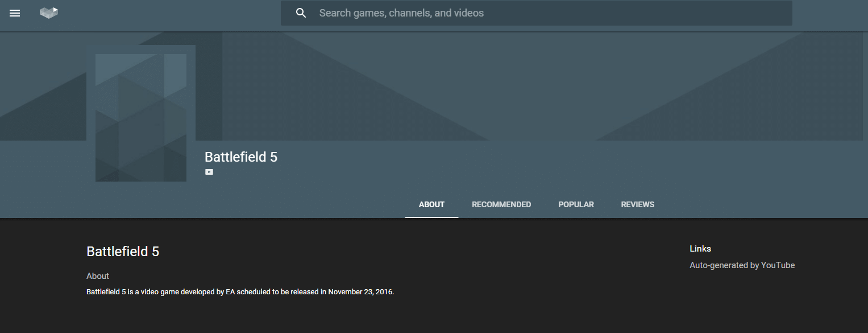Click the About subheading above the description
Screen dimensions: 868x333
pos(98,276)
